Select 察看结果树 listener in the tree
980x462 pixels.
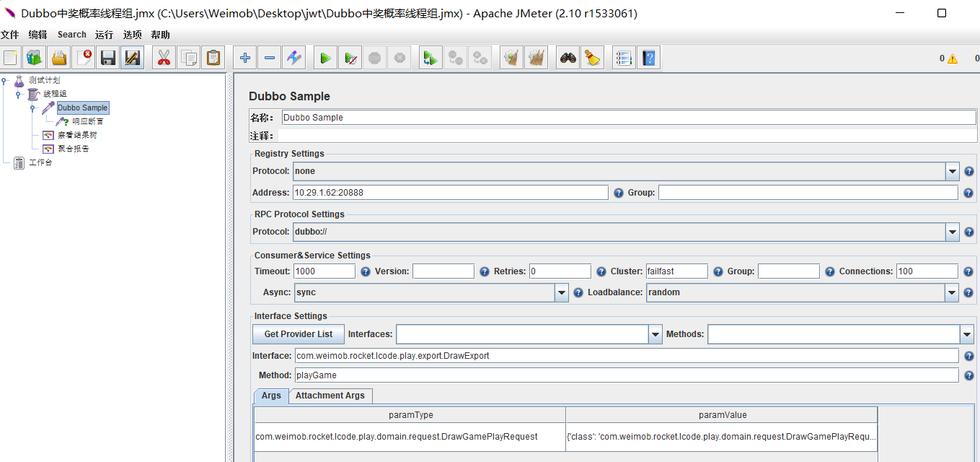coord(77,135)
